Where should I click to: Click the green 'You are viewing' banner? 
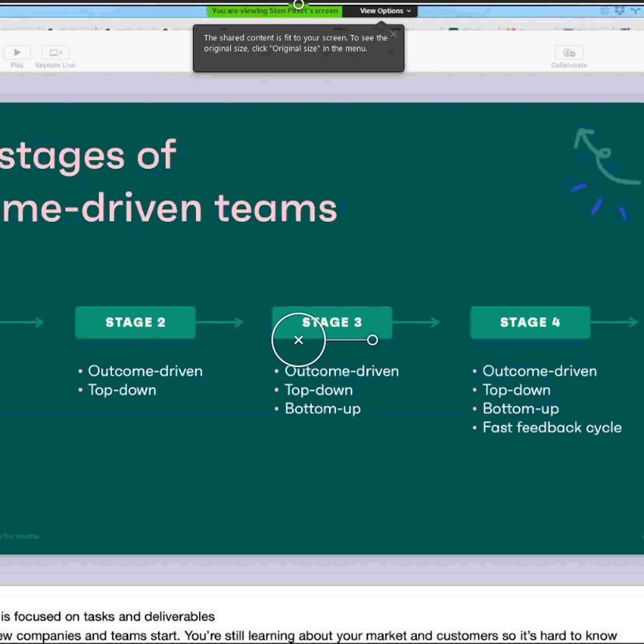pos(275,11)
